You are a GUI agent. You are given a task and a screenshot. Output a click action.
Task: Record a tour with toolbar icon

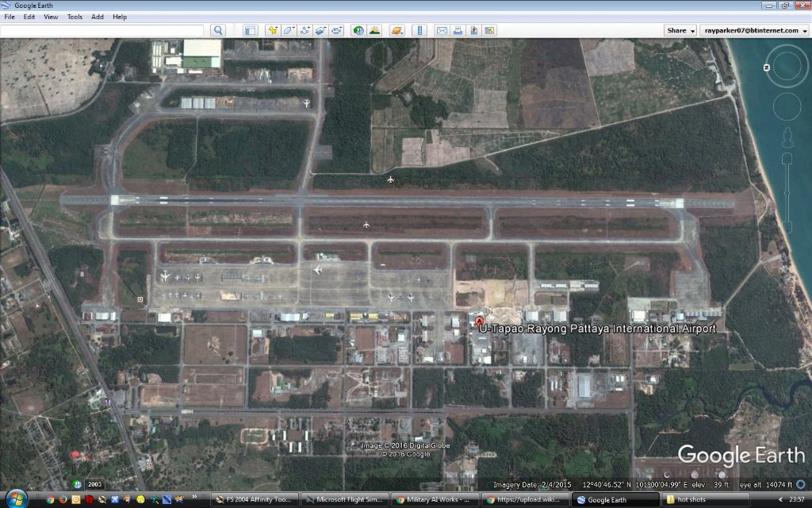[337, 30]
